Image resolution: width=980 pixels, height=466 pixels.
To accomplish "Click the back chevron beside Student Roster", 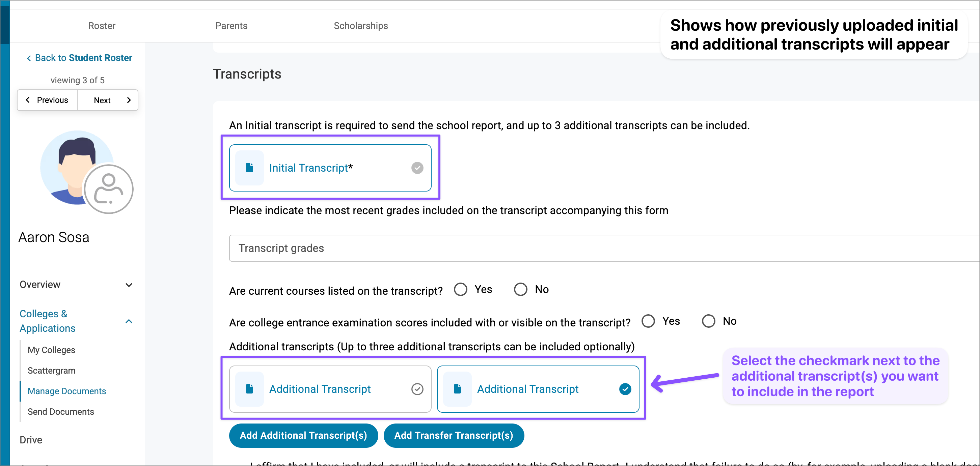I will (29, 58).
